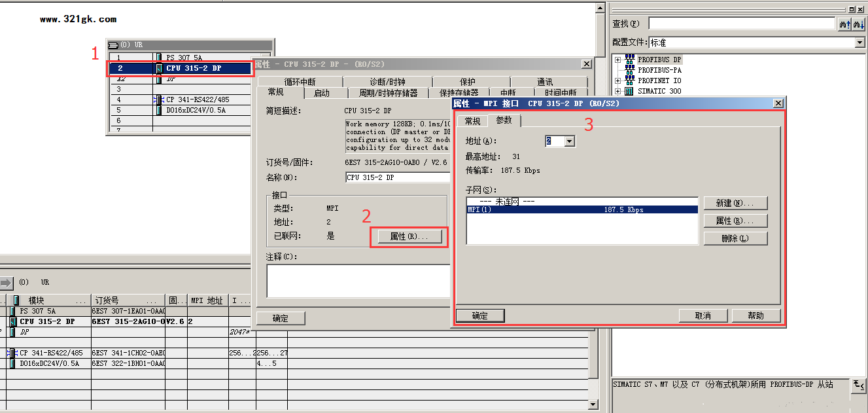Screen dimensions: 868x413
Task: Select PROFIBUS-PA label in catalog tree
Action: 659,70
